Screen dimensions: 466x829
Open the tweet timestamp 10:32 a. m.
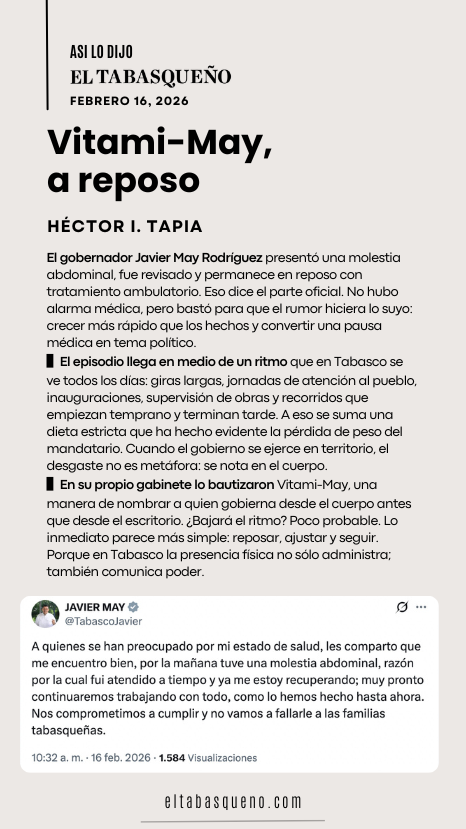(x=57, y=758)
